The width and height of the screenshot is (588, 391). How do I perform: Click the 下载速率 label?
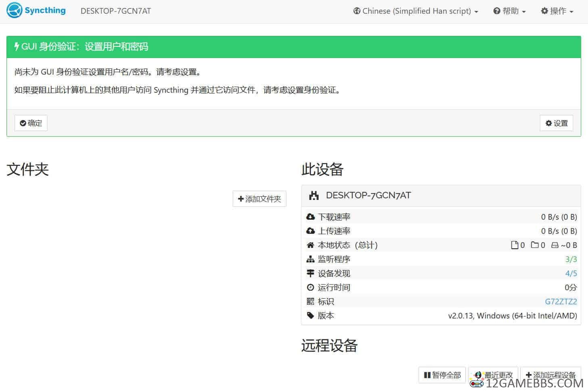[x=334, y=217]
